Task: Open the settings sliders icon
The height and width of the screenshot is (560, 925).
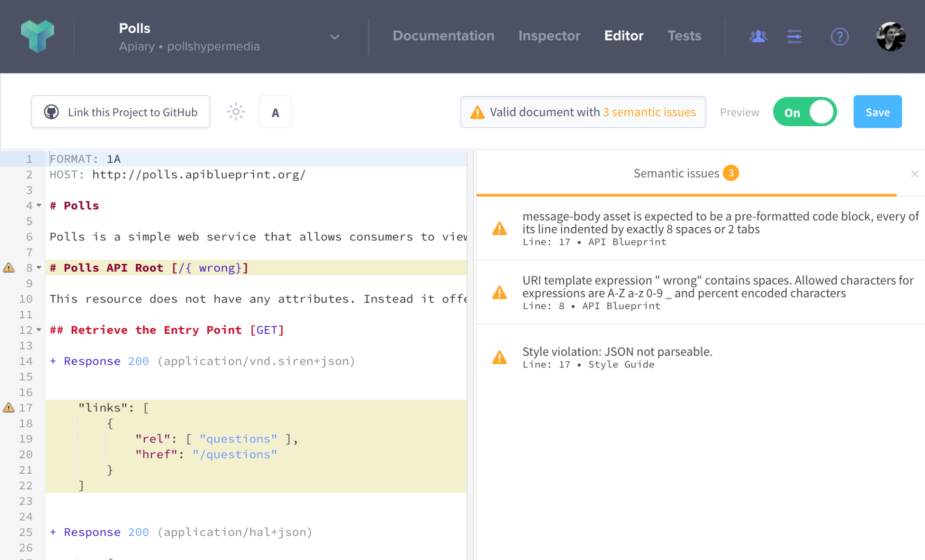Action: tap(794, 36)
